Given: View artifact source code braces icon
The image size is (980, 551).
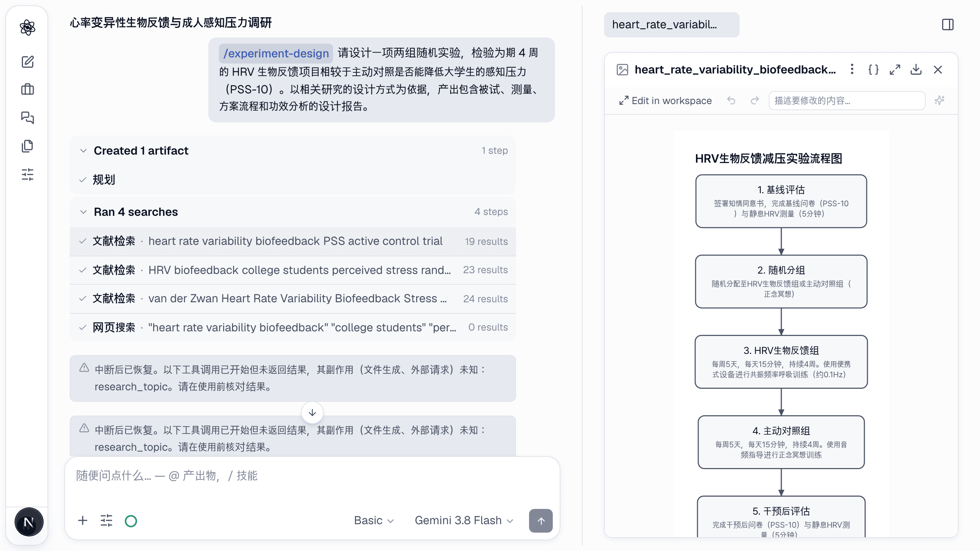Looking at the screenshot, I should 873,70.
